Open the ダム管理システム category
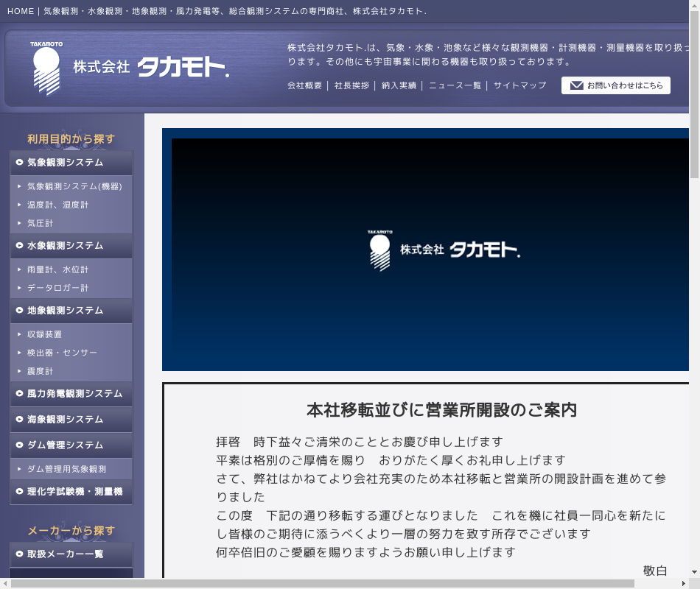700x589 pixels. point(71,445)
